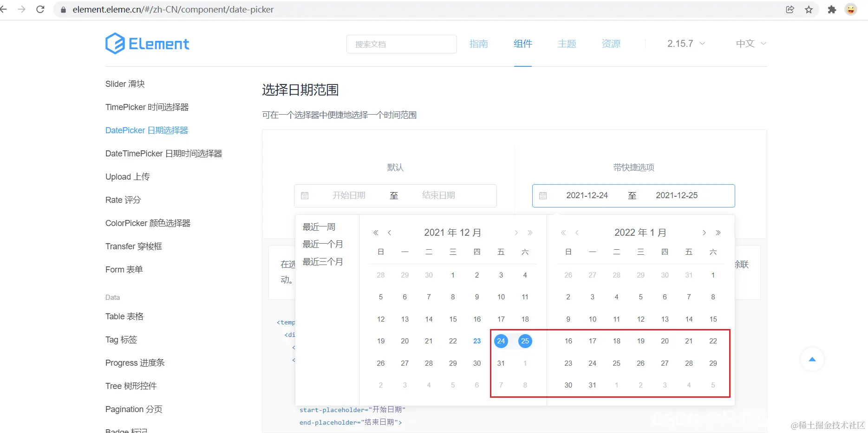868x433 pixels.
Task: Select highlighted day 24 in December 2021
Action: point(501,341)
